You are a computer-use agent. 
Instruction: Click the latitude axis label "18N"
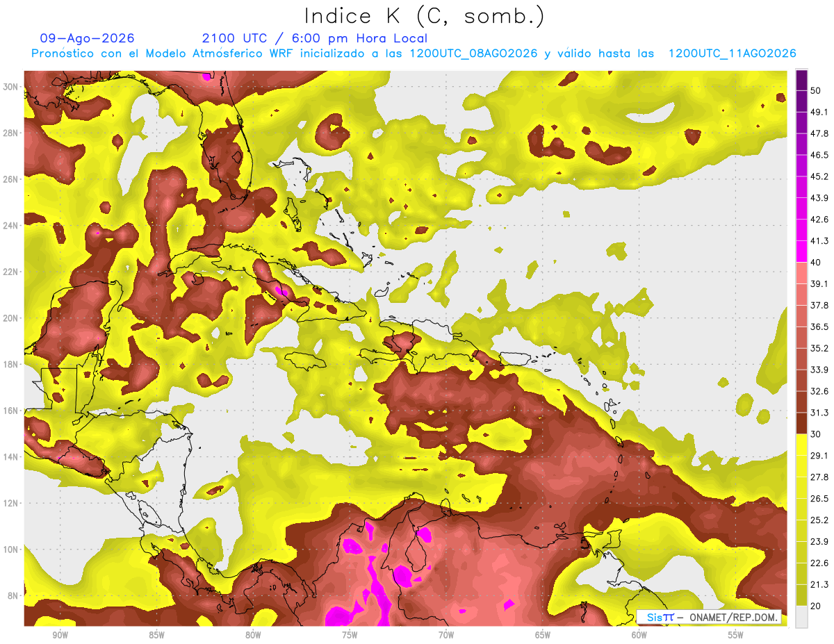12,364
